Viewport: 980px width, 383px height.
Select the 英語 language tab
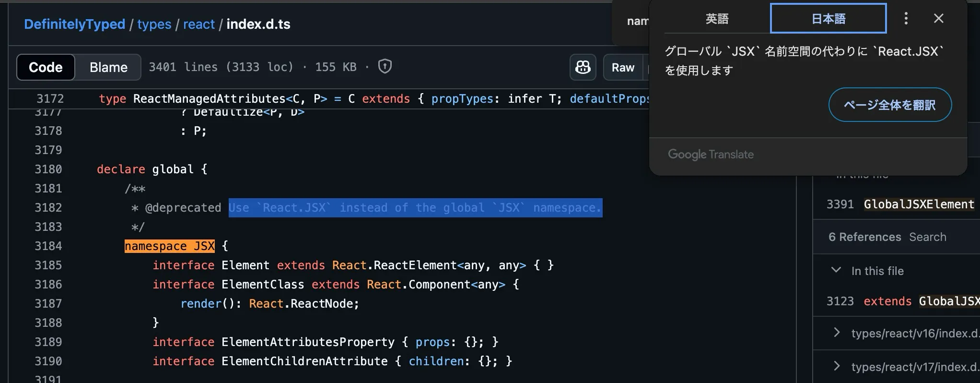coord(717,19)
